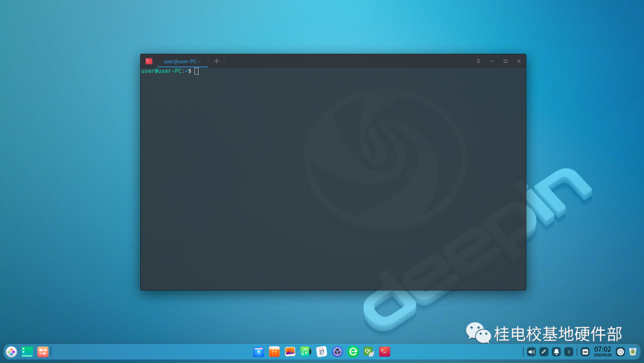644x363 pixels.
Task: Click the terminal icon in the dock
Action: [385, 352]
